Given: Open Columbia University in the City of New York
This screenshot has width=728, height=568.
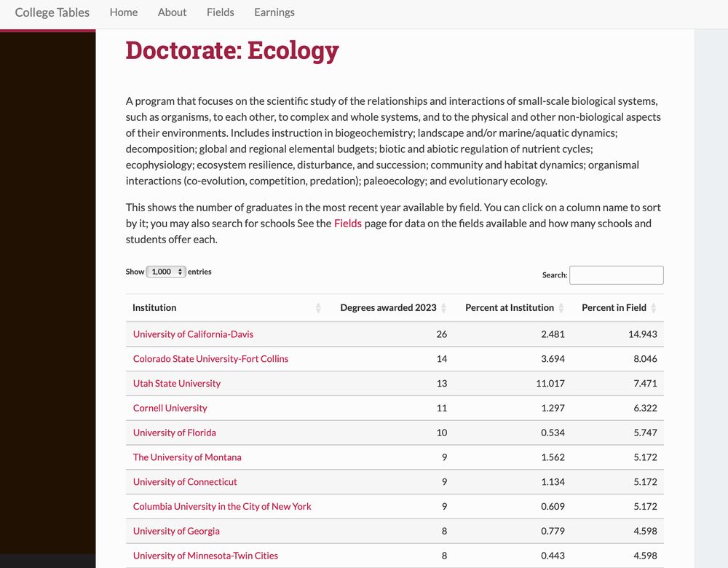Looking at the screenshot, I should click(222, 507).
